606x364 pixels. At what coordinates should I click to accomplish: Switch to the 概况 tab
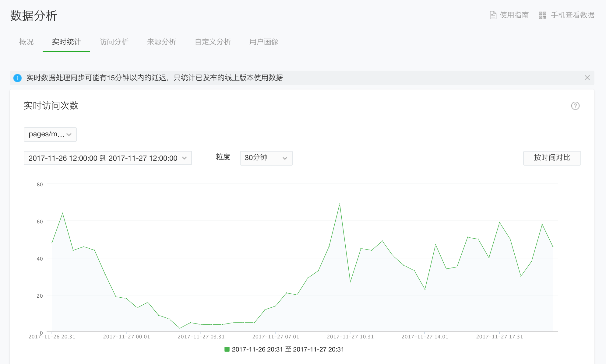(26, 42)
